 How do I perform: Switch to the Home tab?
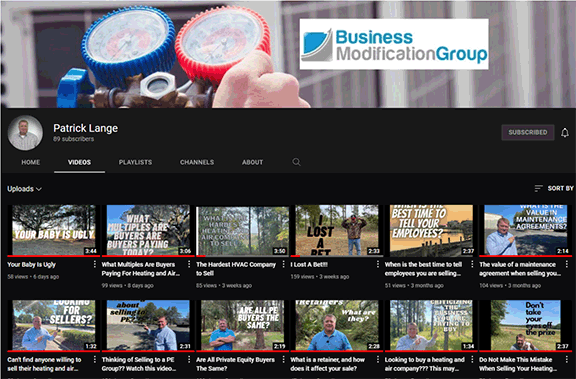point(30,162)
